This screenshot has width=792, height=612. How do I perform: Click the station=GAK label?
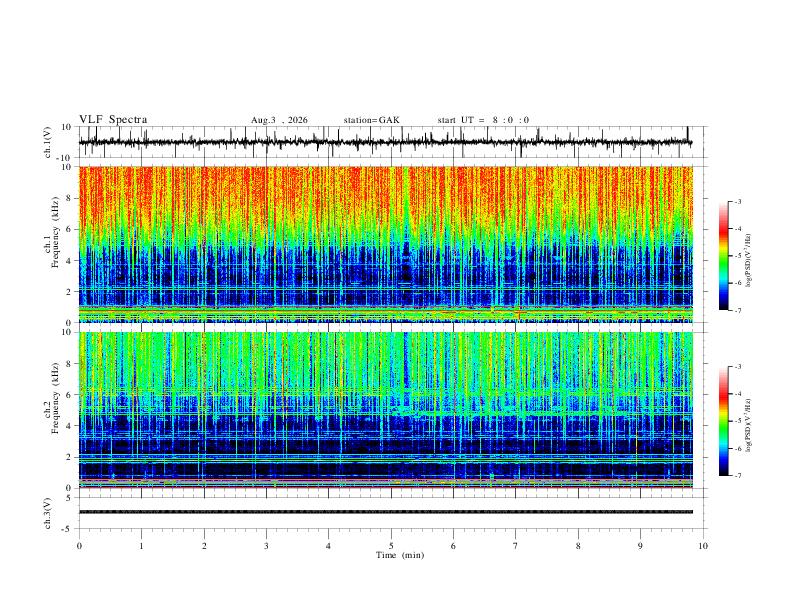(x=371, y=120)
